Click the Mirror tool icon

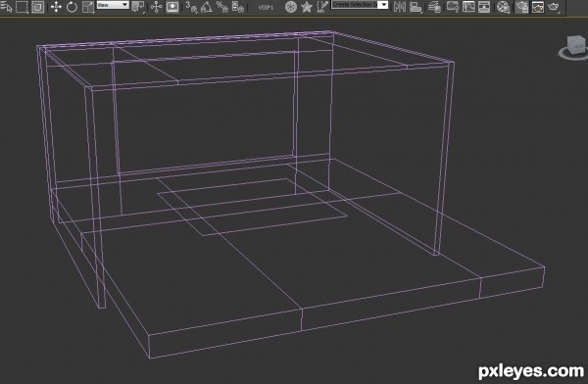(x=400, y=7)
